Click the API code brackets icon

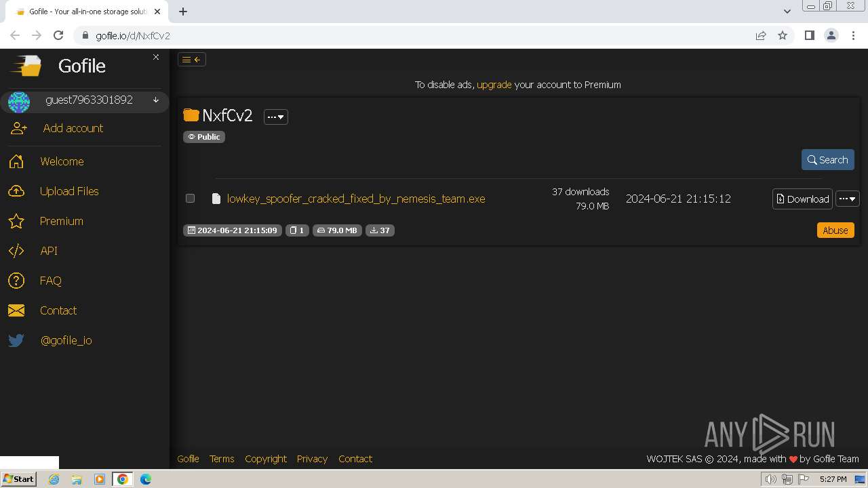coord(16,251)
